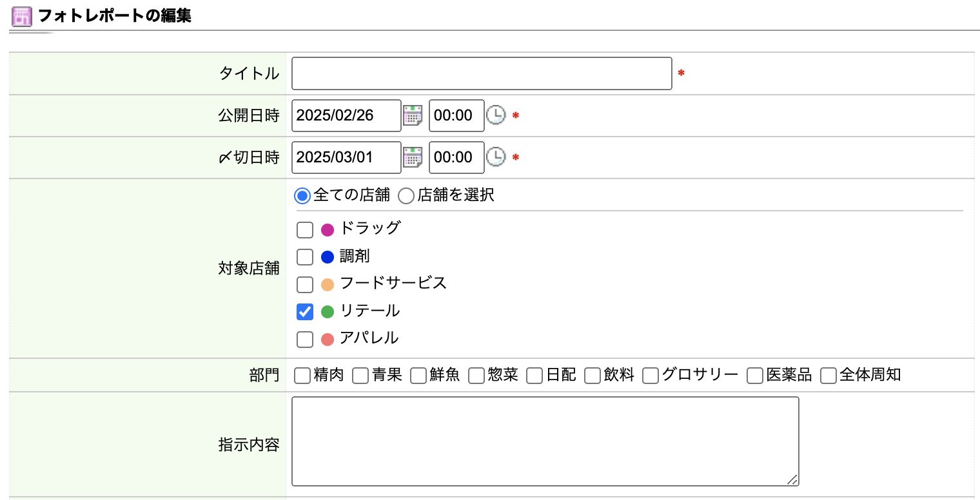Screen dimensions: 980x500
Task: Tick the グロサリー department checkbox
Action: point(651,376)
